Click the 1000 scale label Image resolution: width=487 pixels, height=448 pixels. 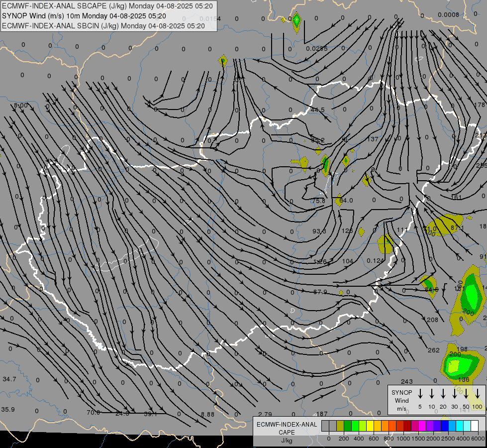click(x=403, y=439)
